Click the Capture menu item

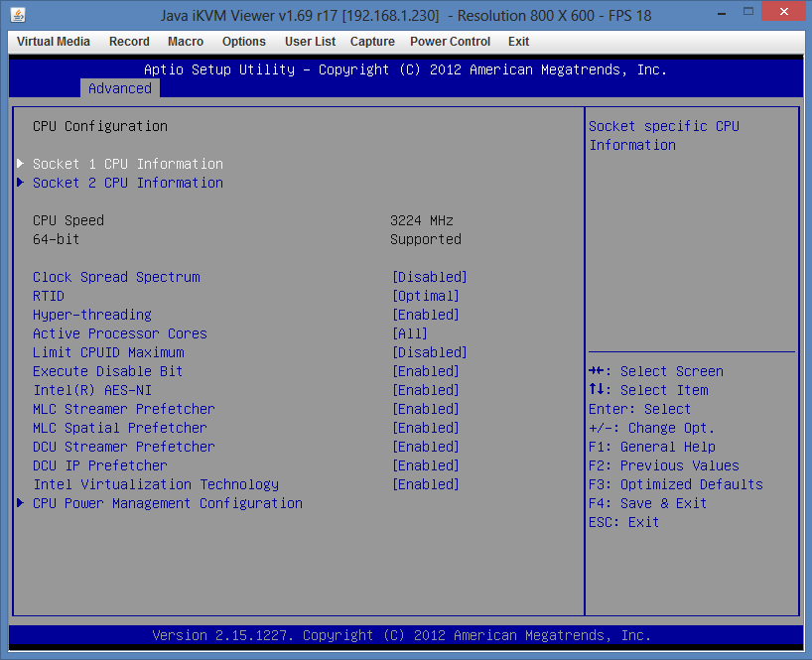[x=372, y=42]
